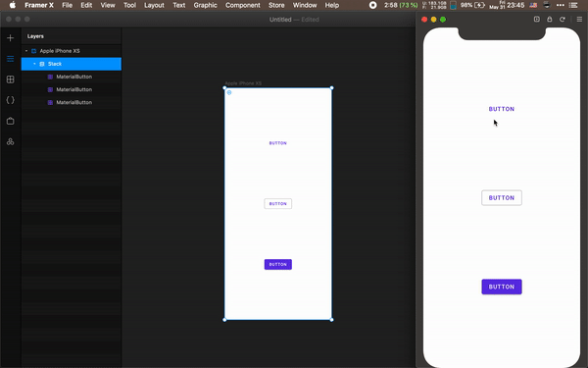
Task: Select the filled purple BUTTON on the canvas
Action: tap(278, 264)
